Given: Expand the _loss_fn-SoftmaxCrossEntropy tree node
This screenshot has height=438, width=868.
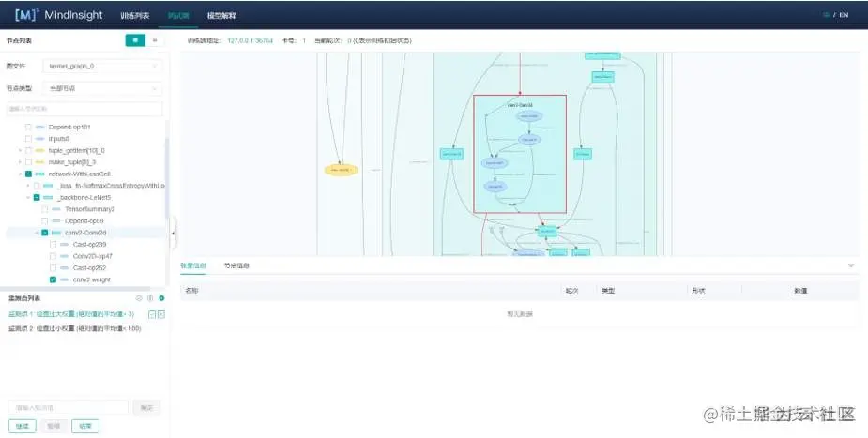Looking at the screenshot, I should 28,186.
